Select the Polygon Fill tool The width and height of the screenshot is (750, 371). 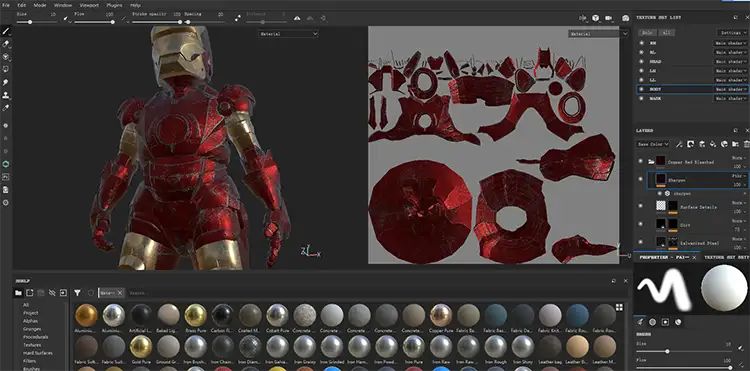(x=6, y=69)
